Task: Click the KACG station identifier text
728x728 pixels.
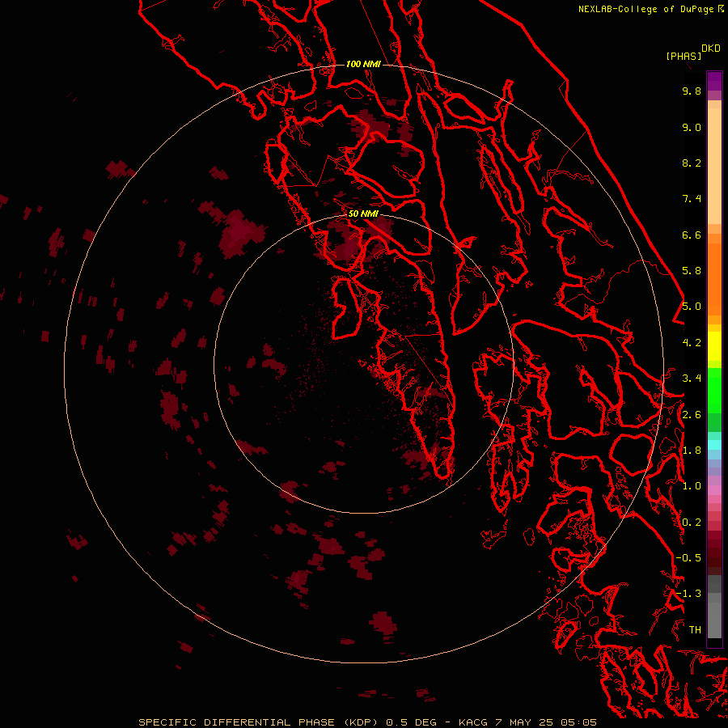Action: (x=473, y=722)
